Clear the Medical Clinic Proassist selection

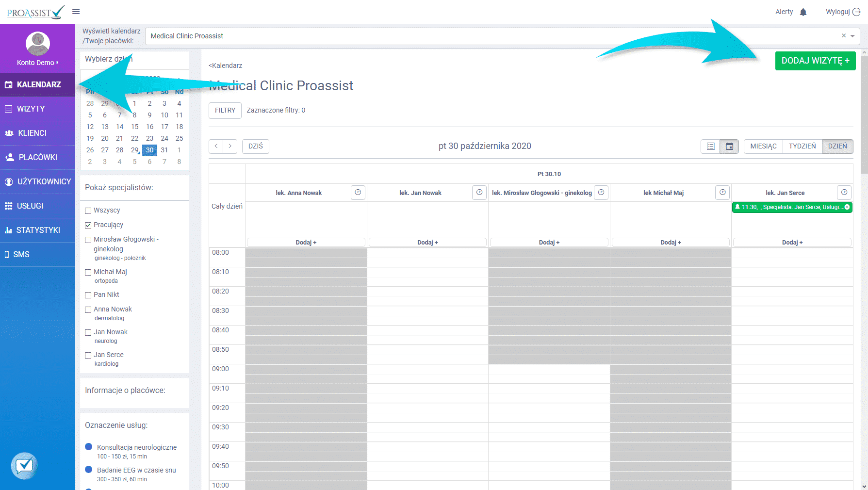(x=844, y=35)
